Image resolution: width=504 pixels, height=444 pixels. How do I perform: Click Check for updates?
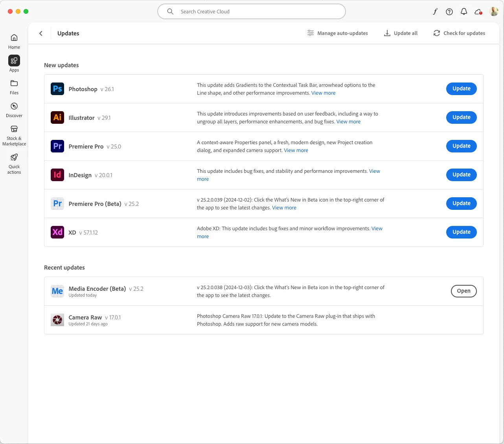[459, 33]
